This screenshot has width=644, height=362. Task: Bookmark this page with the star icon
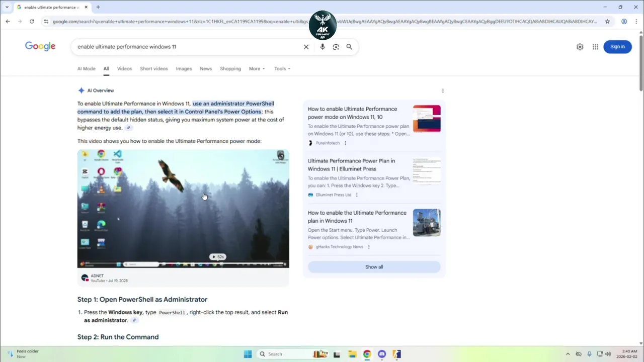point(607,22)
